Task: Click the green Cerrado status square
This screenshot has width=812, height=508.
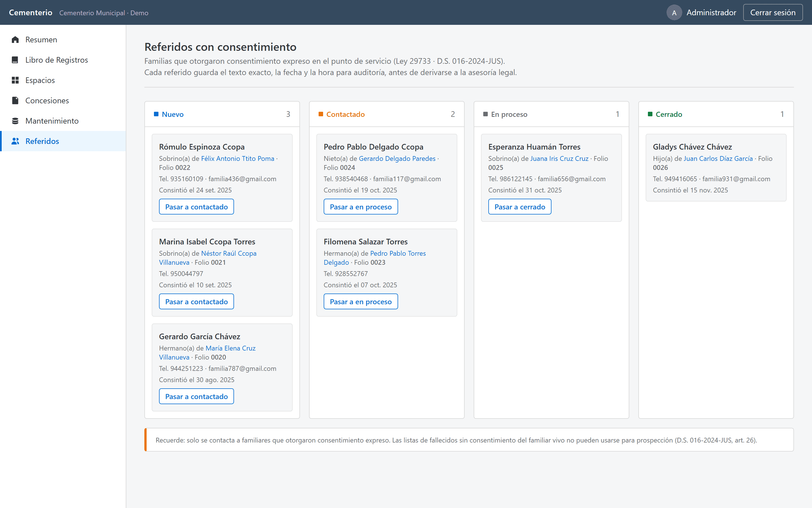Action: click(650, 114)
